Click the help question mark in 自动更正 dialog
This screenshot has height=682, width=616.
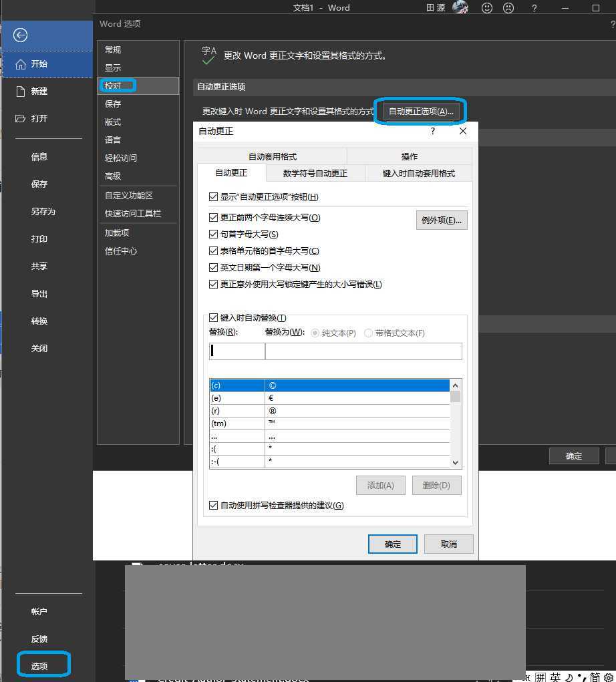click(433, 132)
